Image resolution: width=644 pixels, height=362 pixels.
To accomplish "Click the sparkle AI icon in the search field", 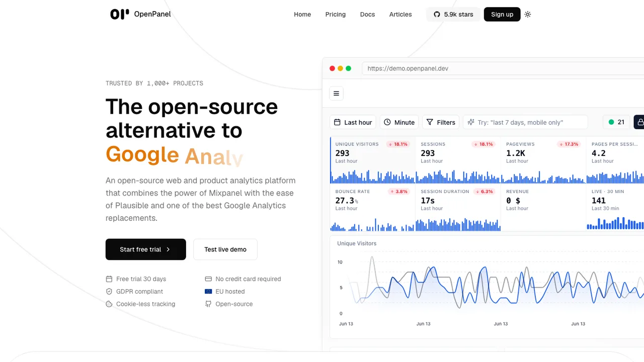I will coord(471,122).
